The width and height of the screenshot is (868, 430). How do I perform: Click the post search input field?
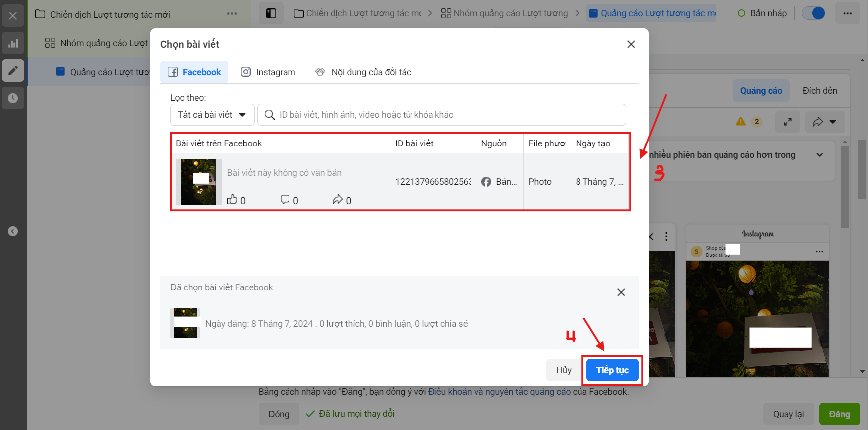point(441,115)
